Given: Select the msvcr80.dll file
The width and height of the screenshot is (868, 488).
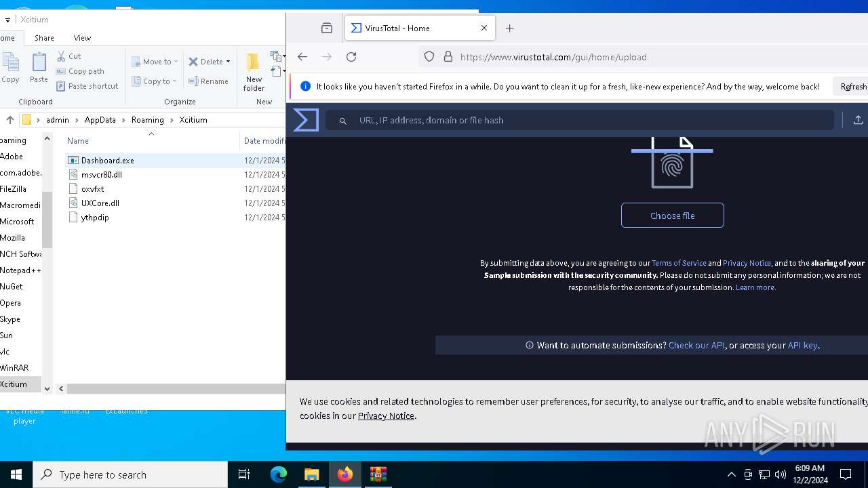Looking at the screenshot, I should pos(101,175).
